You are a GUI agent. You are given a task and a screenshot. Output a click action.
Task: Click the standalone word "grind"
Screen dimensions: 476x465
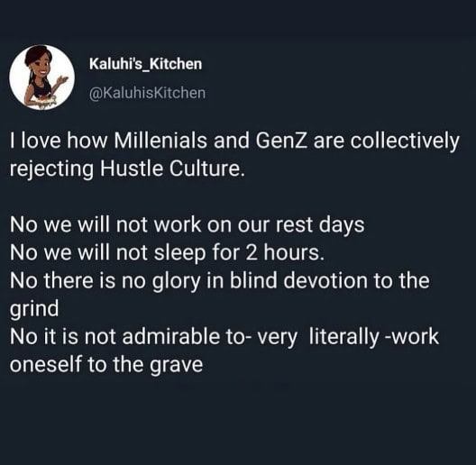(x=34, y=310)
